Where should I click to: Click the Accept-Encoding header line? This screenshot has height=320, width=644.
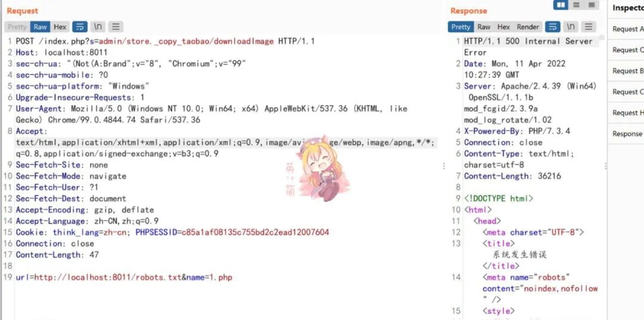[85, 210]
